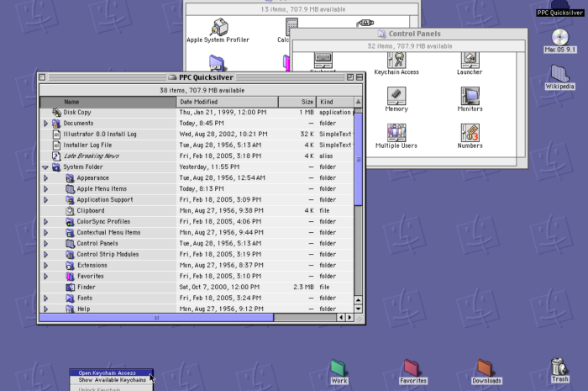Click 'Sat, Oct 7, 2000, 12:00 PM' date cell
Viewport: 588px width, 391px height.
219,287
